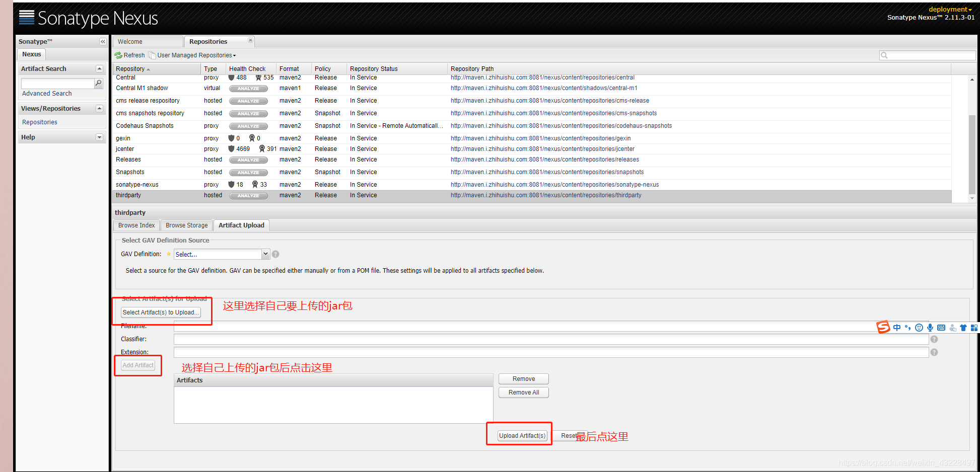The image size is (980, 472).
Task: Click Select Artifact(s) to Upload button
Action: pyautogui.click(x=161, y=312)
